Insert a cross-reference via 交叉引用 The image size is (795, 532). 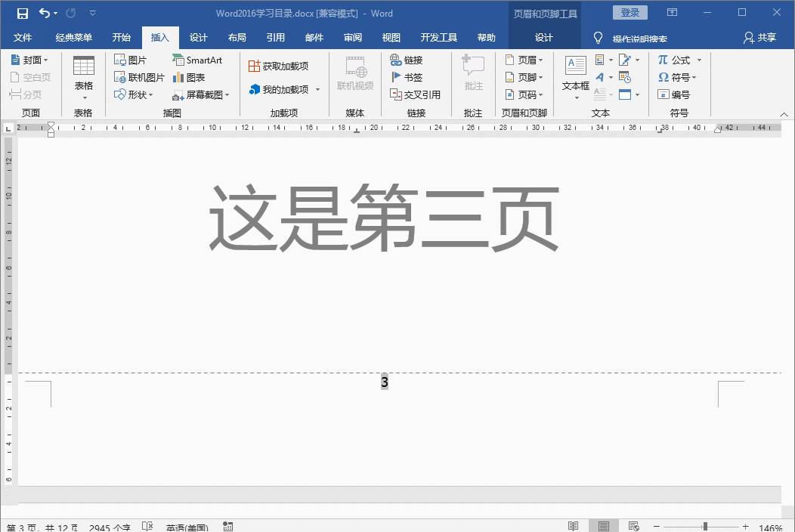(415, 94)
